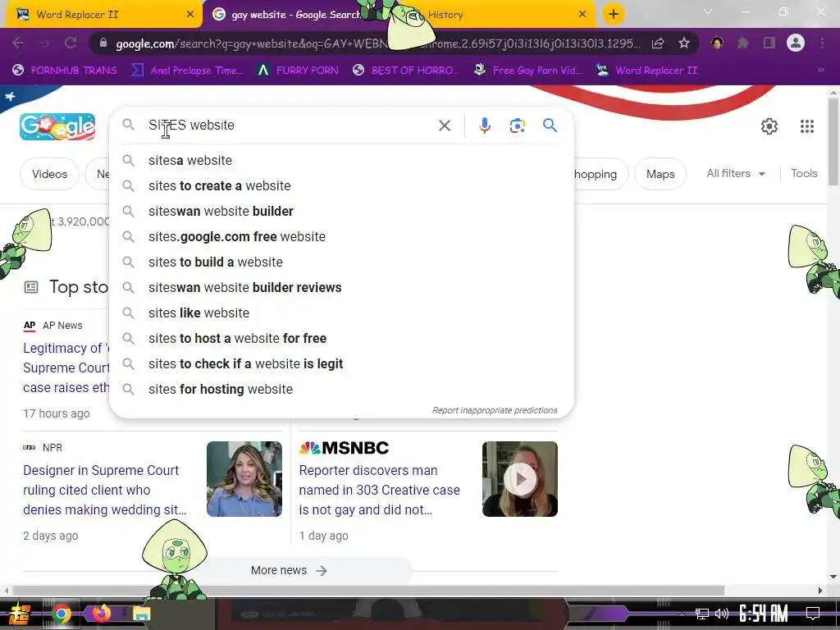840x630 pixels.
Task: Show more bookmarks with the double chevron
Action: click(x=820, y=71)
